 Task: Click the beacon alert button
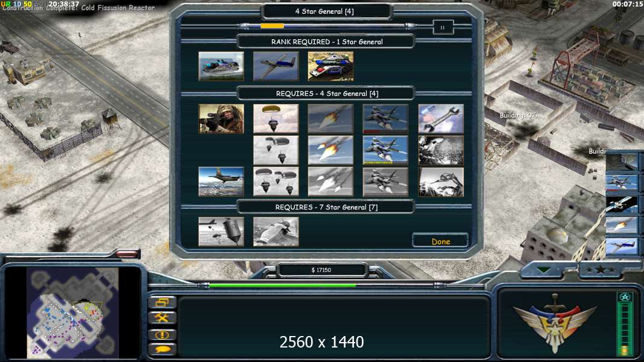point(163,334)
